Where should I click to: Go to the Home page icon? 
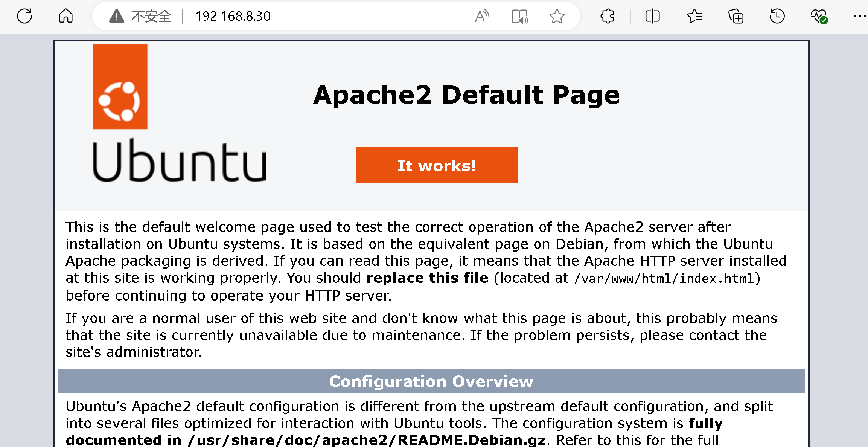pyautogui.click(x=66, y=16)
